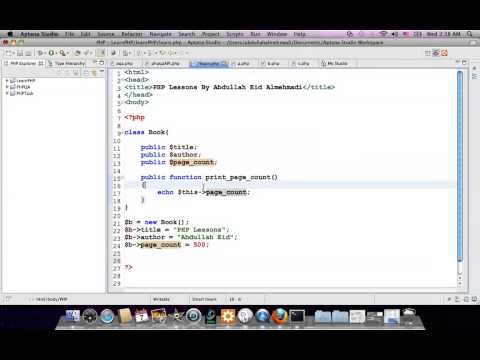Open Time Machine icon in the Dock
Screen dimensions: 480x360
[x=193, y=316]
